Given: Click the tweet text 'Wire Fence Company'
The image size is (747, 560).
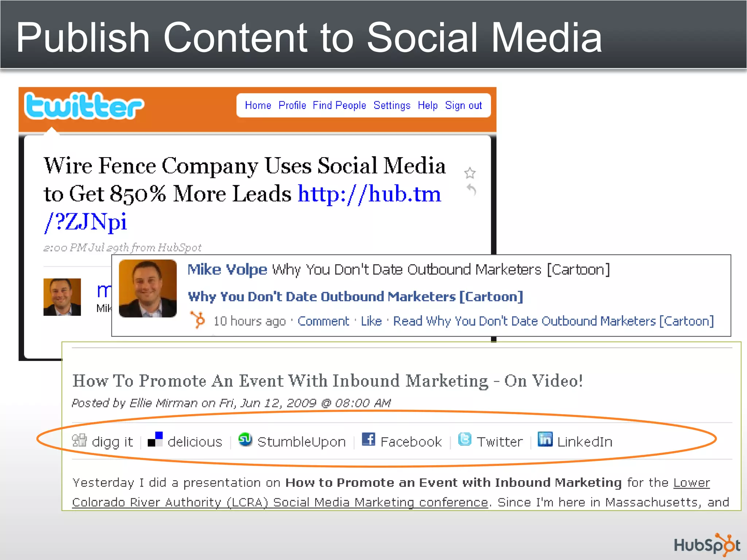Looking at the screenshot, I should coord(151,166).
